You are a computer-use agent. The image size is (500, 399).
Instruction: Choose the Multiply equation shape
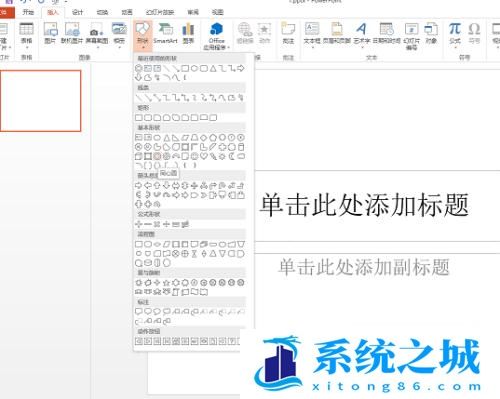157,224
